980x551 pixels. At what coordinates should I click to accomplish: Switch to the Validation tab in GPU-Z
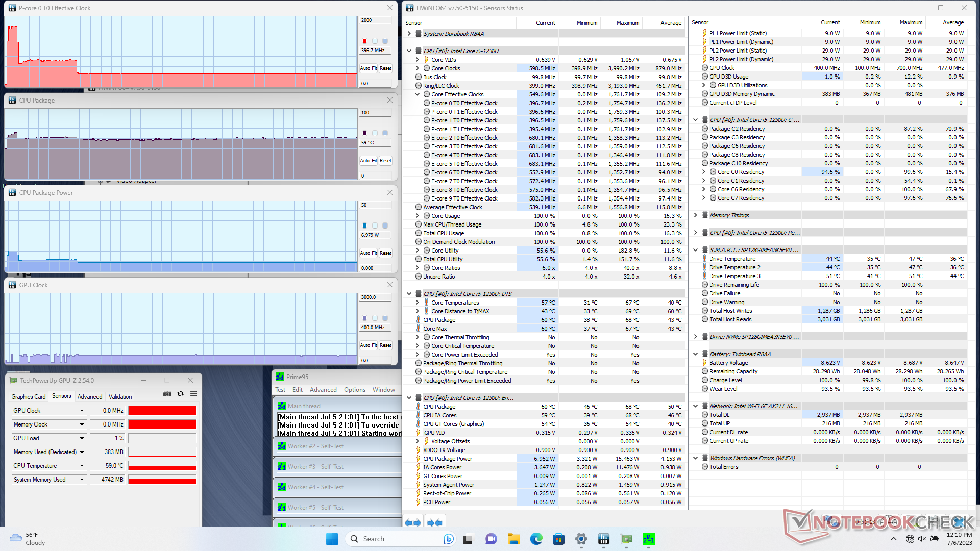pos(120,396)
